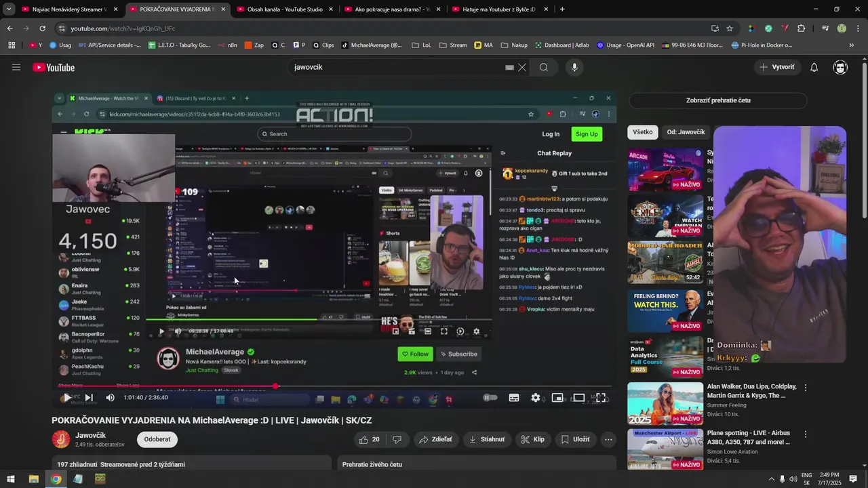Screen dimensions: 868x488
Task: Switch to Obsah kanála YouTube Studio tab
Action: tap(284, 9)
